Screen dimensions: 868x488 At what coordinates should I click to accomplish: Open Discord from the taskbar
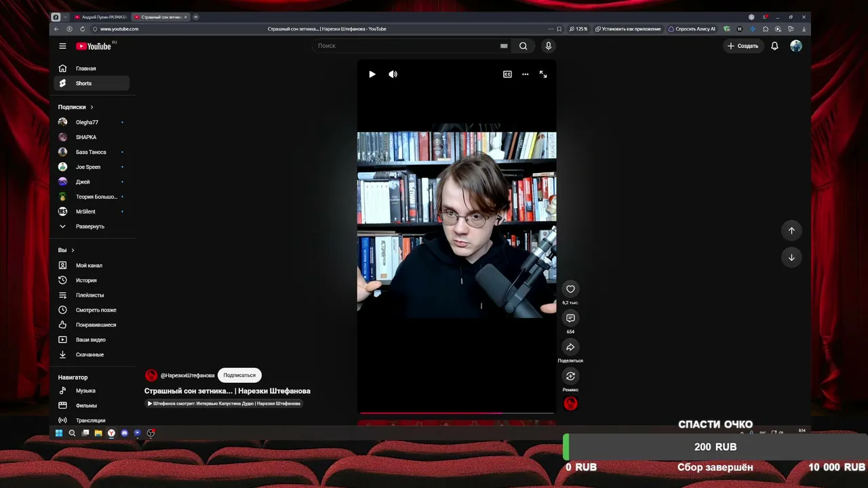(x=125, y=433)
